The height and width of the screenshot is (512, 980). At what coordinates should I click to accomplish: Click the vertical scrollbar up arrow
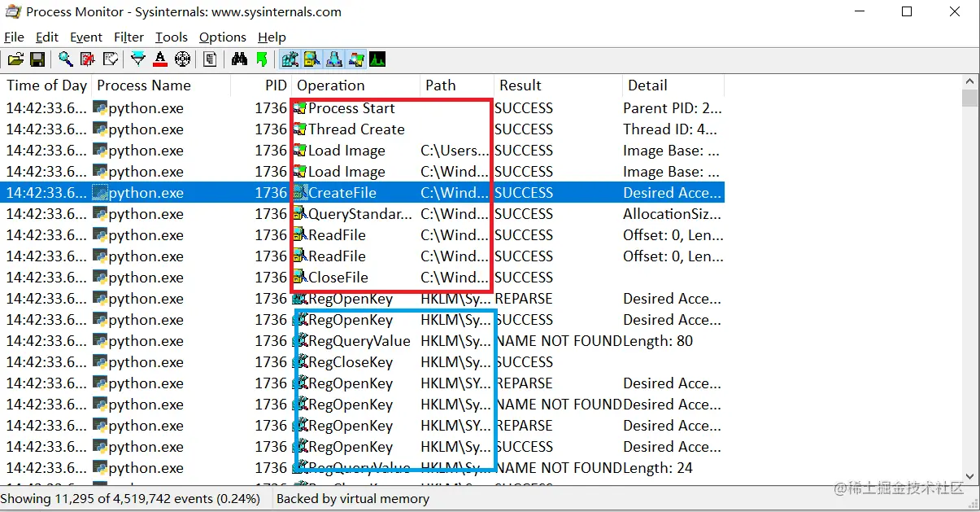pyautogui.click(x=969, y=81)
